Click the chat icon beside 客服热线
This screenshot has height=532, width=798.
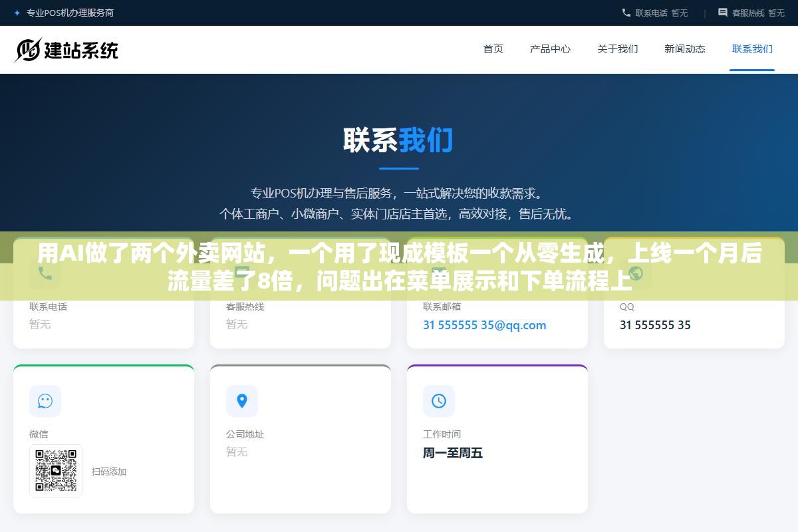click(x=723, y=13)
